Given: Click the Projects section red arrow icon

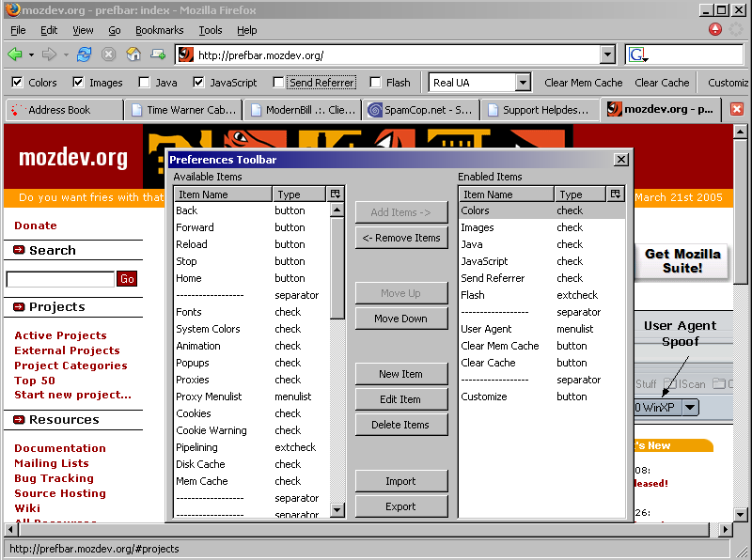Looking at the screenshot, I should [19, 307].
